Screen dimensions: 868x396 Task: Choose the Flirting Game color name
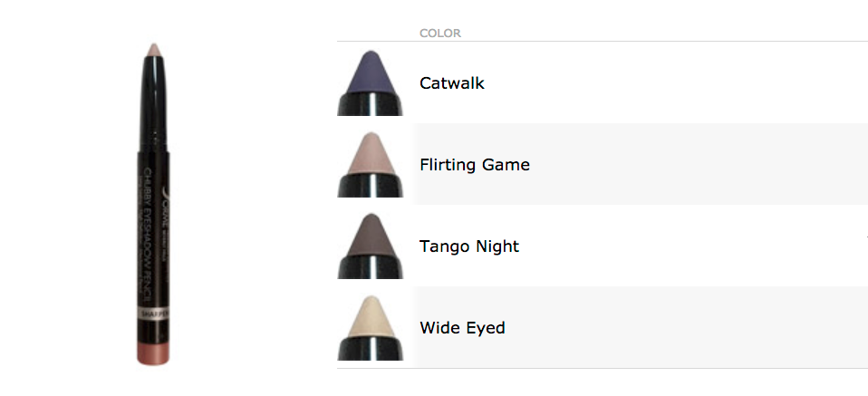click(474, 165)
